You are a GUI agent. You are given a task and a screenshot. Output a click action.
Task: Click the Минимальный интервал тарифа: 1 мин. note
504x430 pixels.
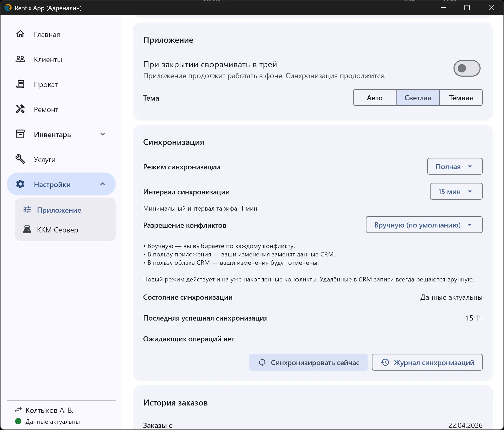[x=201, y=208]
